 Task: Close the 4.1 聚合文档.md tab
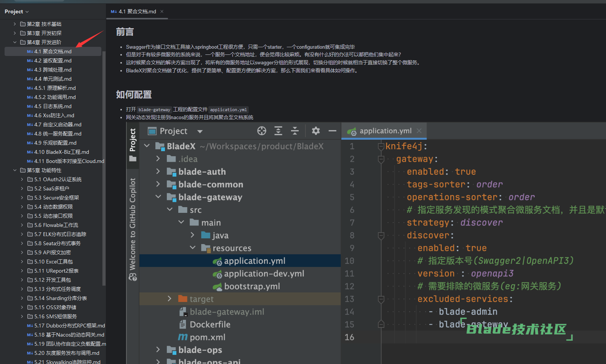[162, 11]
